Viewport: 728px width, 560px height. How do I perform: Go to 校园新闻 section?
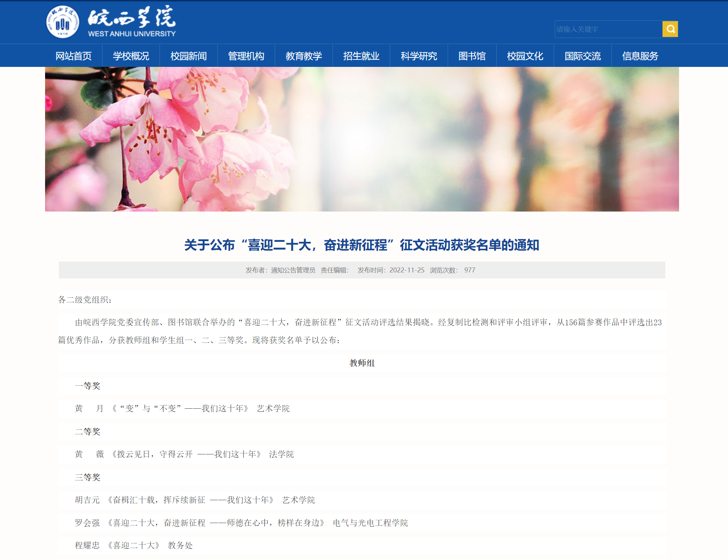(188, 56)
